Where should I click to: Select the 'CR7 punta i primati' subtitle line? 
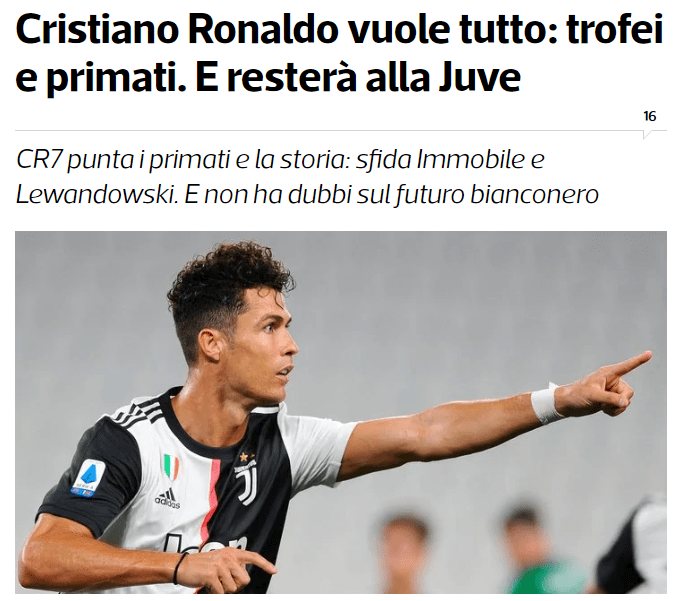click(280, 160)
